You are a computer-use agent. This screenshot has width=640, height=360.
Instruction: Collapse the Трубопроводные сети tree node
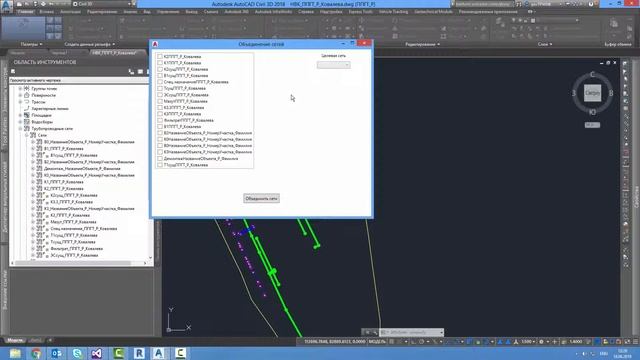pyautogui.click(x=20, y=129)
